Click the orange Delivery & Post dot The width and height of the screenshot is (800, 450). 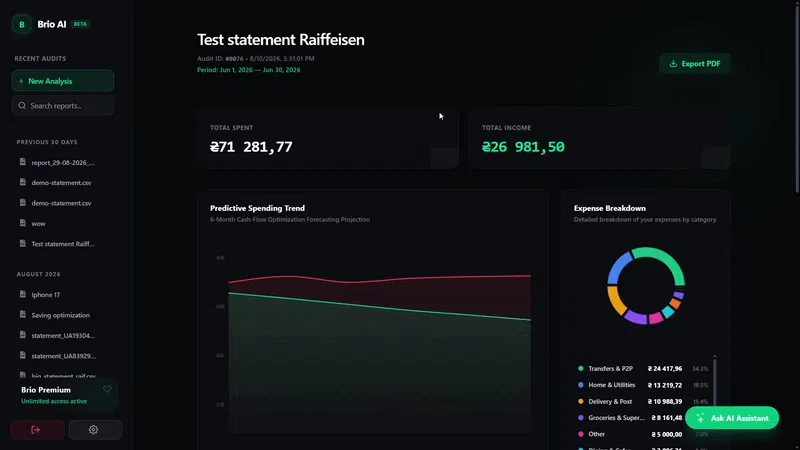tap(581, 402)
